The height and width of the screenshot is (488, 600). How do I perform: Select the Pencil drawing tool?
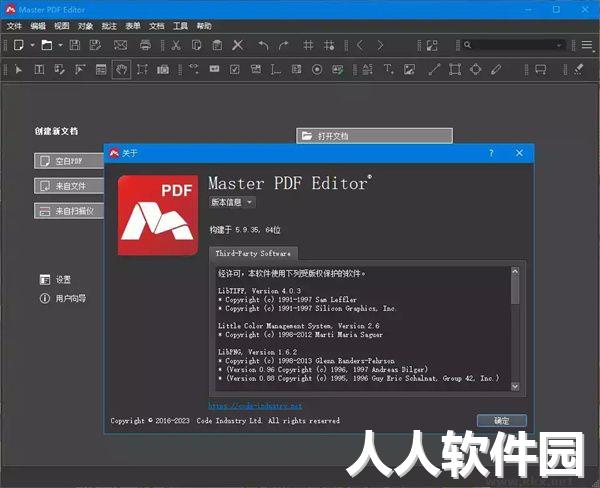point(496,70)
